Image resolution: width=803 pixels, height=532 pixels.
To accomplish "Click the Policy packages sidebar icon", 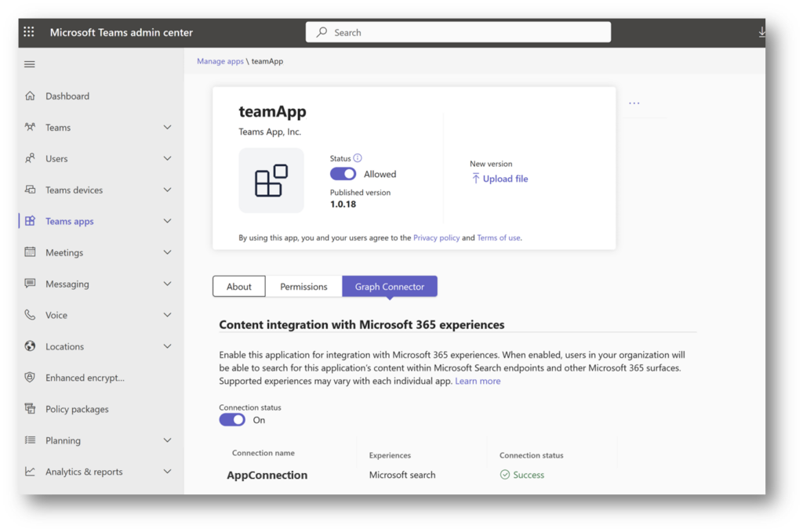I will click(30, 409).
